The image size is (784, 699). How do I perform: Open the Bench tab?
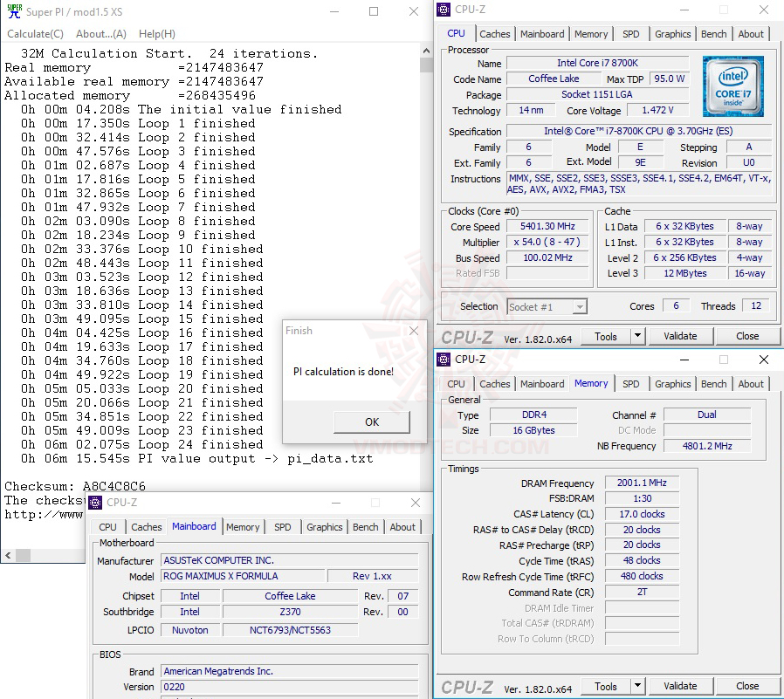(x=713, y=33)
